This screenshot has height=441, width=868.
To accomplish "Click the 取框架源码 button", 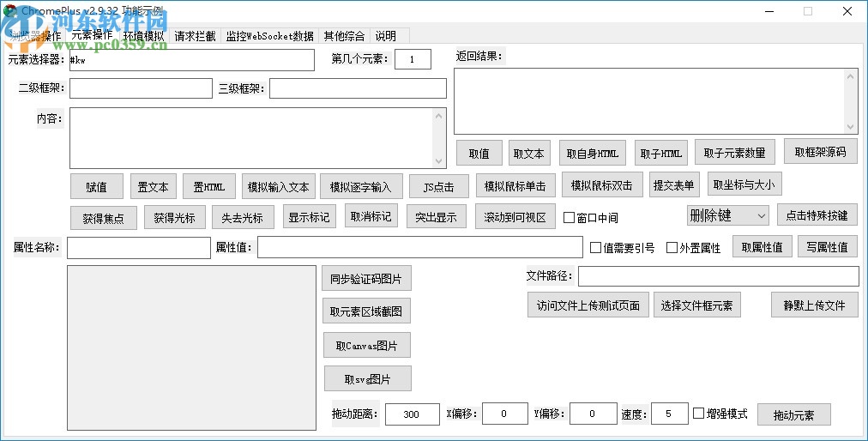I will click(x=820, y=151).
